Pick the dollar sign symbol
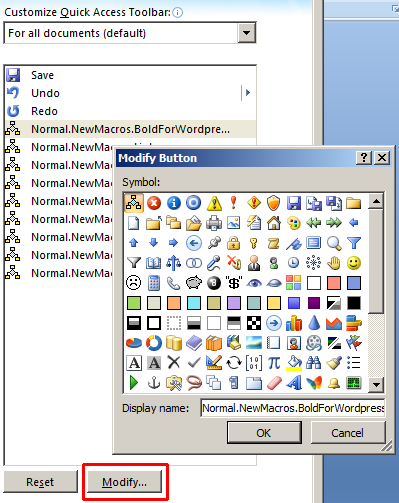399x503 pixels. pyautogui.click(x=234, y=283)
